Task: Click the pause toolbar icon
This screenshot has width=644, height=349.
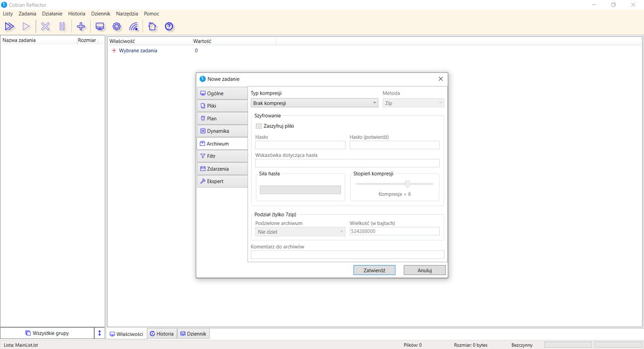Action: (x=62, y=26)
